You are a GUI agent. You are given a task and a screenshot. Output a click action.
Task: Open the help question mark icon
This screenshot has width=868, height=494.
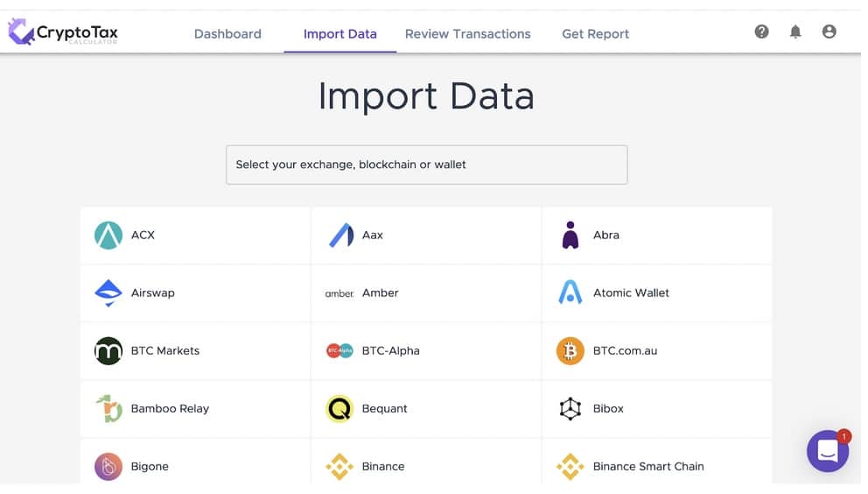coord(761,32)
